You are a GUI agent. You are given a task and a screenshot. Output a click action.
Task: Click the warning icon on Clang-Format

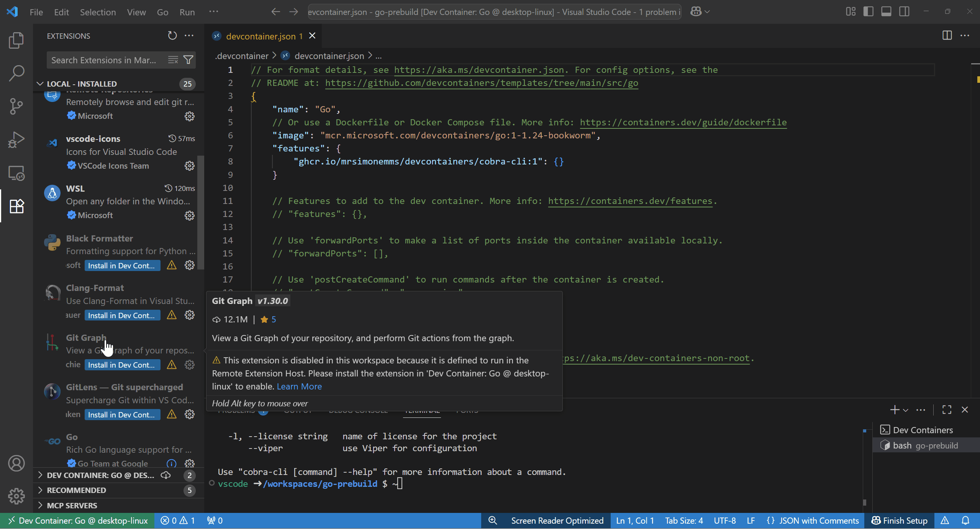[172, 315]
